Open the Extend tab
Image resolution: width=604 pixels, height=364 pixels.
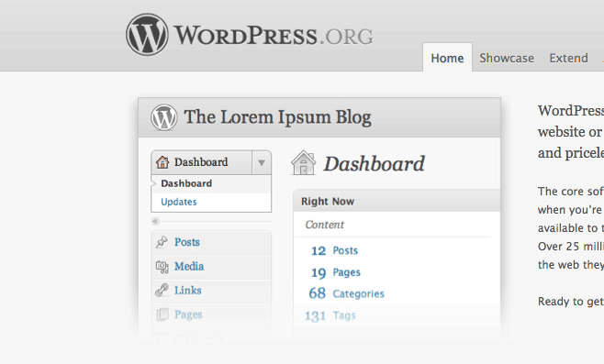point(568,58)
